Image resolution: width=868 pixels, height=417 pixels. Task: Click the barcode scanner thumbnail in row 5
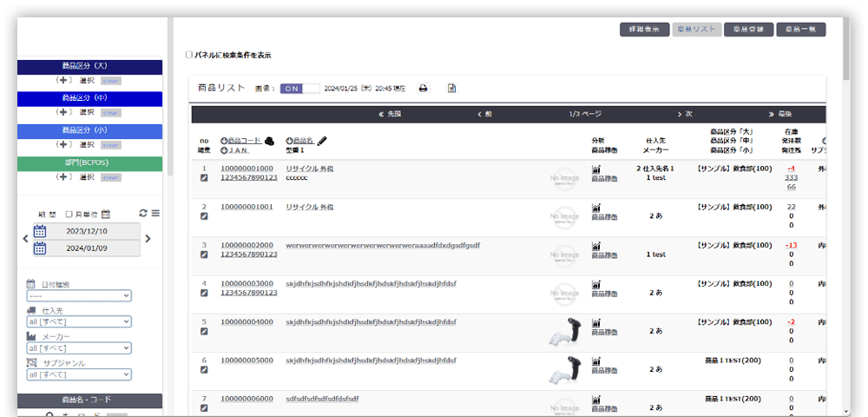coord(563,332)
